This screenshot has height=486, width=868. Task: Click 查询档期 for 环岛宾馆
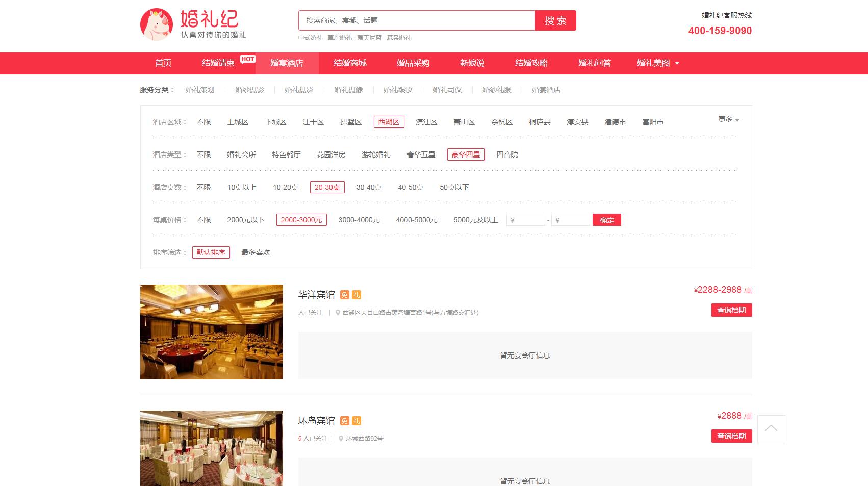tap(731, 436)
